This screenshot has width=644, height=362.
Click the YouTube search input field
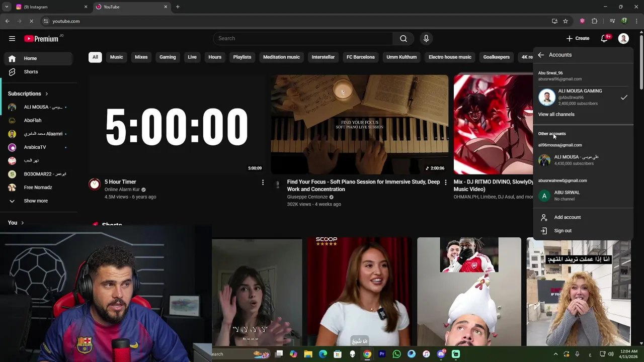(x=304, y=38)
